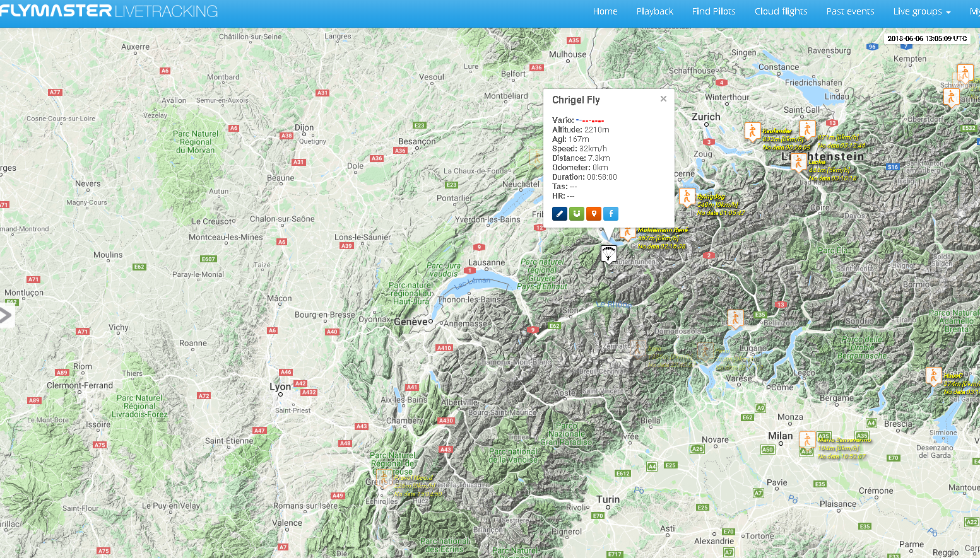Click the Keulender pilot name label
980x558 pixels.
(x=777, y=131)
